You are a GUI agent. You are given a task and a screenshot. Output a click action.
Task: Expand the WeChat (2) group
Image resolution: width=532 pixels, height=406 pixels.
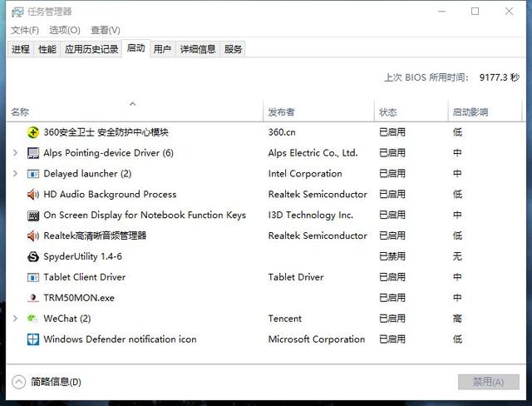[x=15, y=319]
